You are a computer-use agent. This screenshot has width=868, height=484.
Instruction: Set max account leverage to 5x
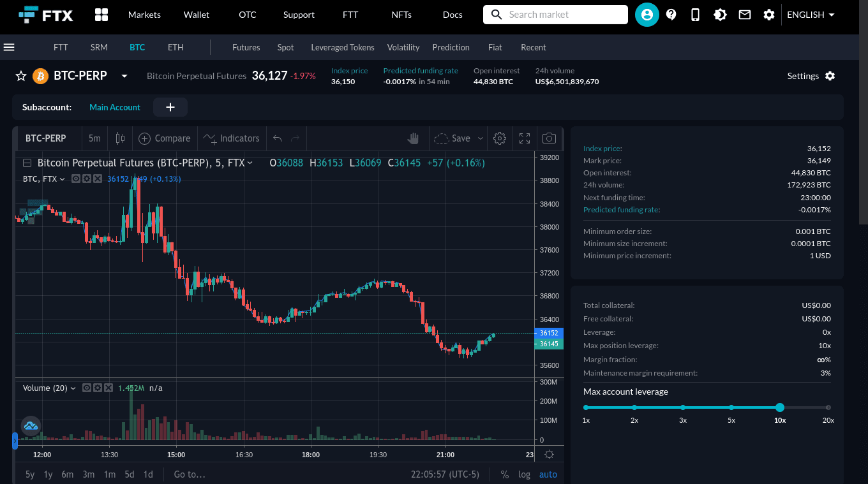tap(731, 407)
